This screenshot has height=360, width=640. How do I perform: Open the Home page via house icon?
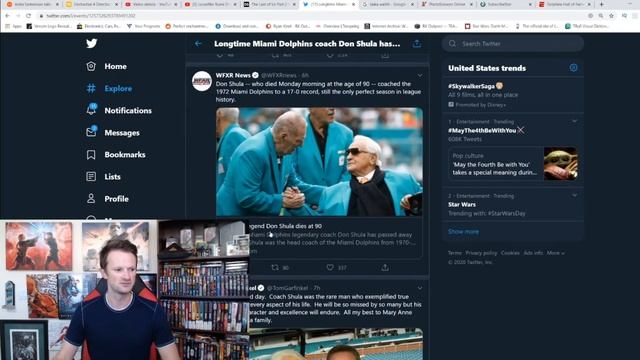(91, 66)
